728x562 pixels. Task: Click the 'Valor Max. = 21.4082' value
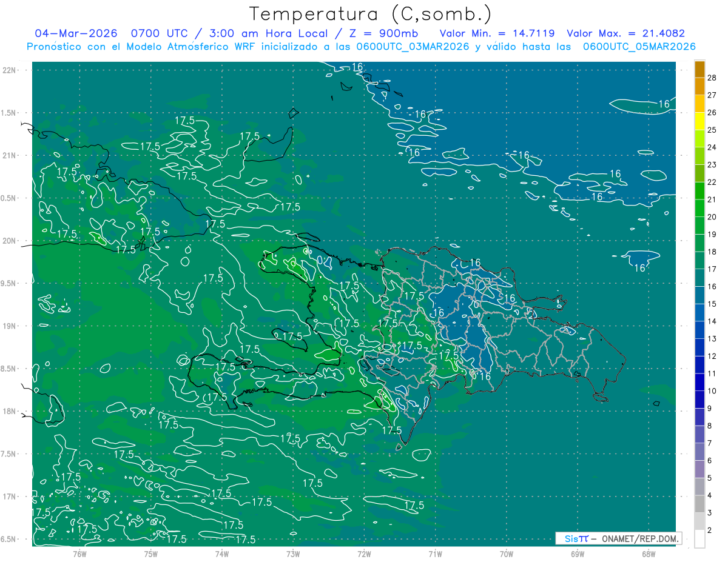click(x=625, y=33)
